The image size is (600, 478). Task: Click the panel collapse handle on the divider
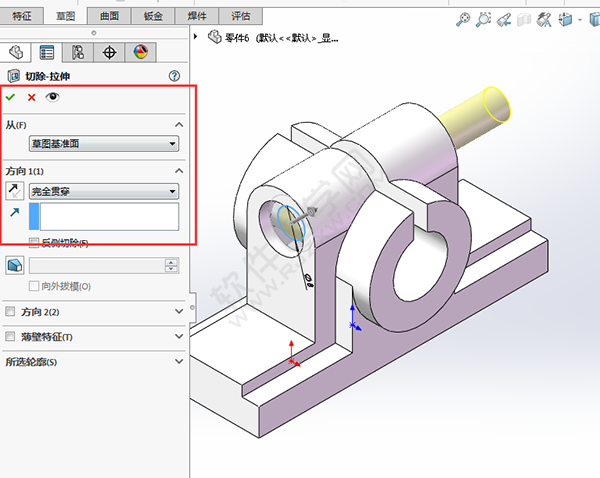[192, 308]
